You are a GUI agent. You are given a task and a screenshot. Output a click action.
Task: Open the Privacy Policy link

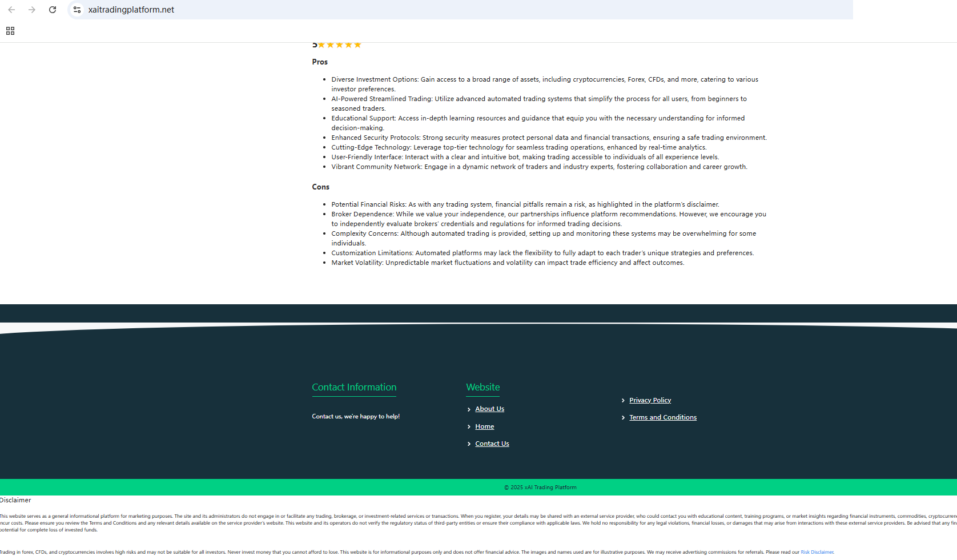coord(650,400)
